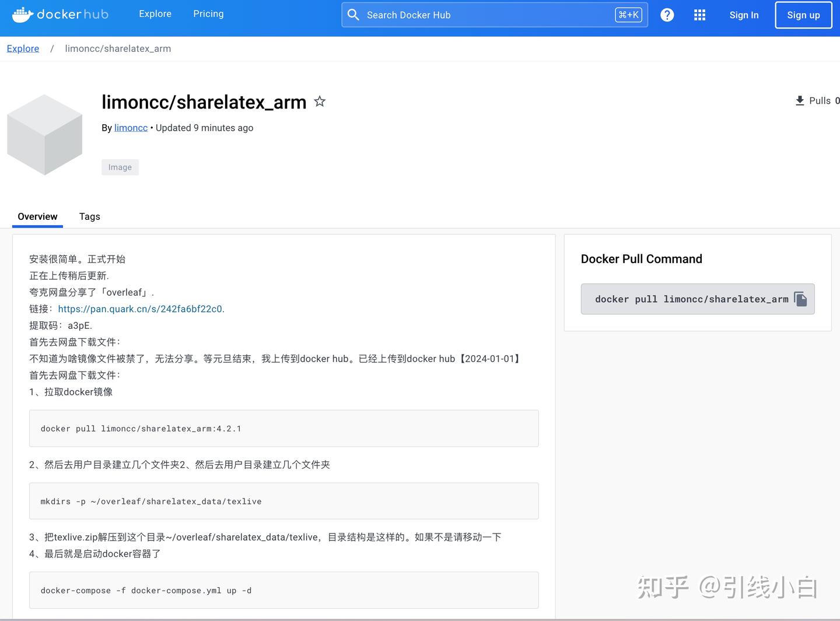Click the repository title limoncc/sharelatex_arm
840x621 pixels.
204,102
